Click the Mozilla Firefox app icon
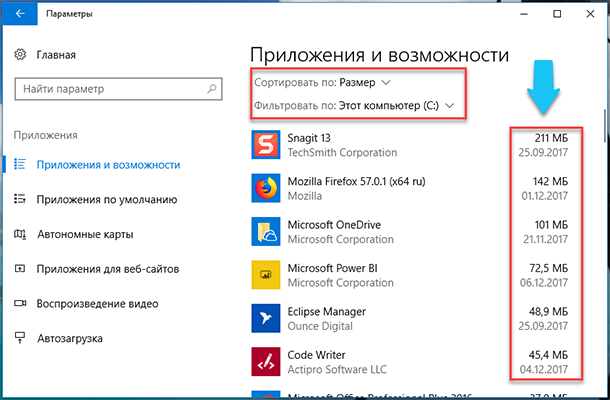Image resolution: width=610 pixels, height=400 pixels. [266, 188]
